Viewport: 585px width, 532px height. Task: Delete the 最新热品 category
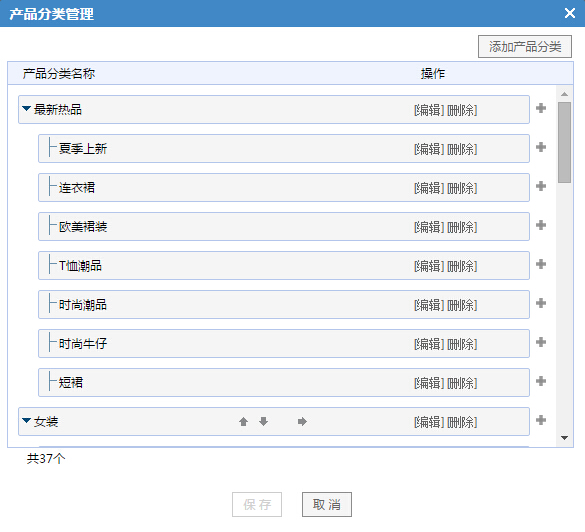462,110
